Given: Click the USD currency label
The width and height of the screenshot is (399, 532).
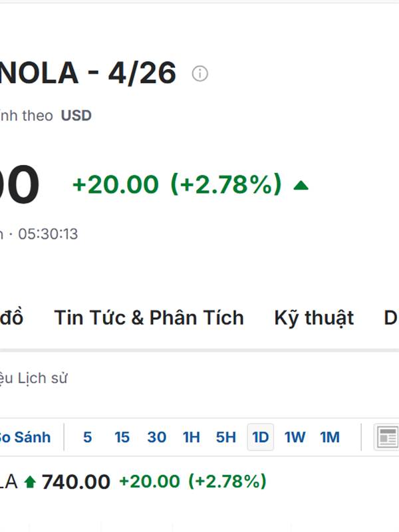Looking at the screenshot, I should click(x=76, y=116).
